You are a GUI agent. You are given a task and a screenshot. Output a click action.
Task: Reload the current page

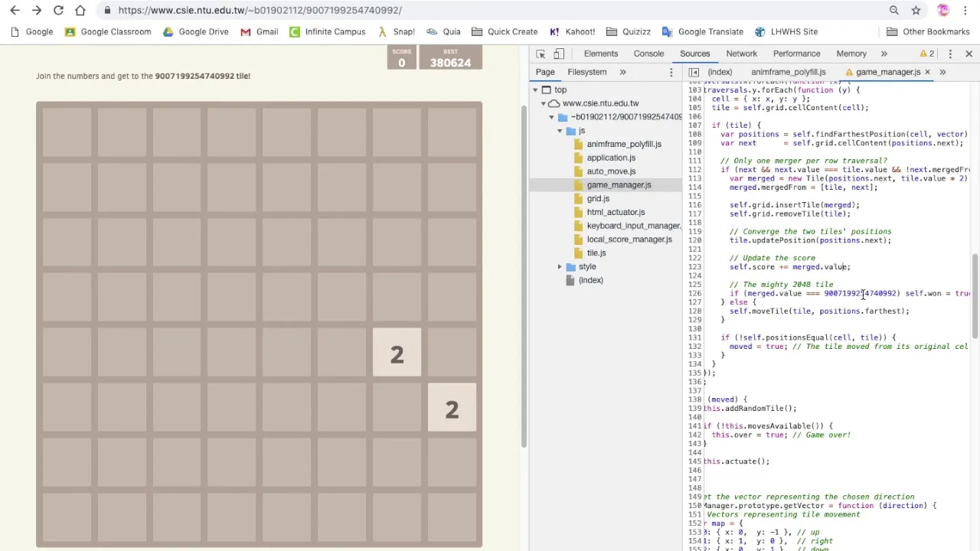(58, 10)
